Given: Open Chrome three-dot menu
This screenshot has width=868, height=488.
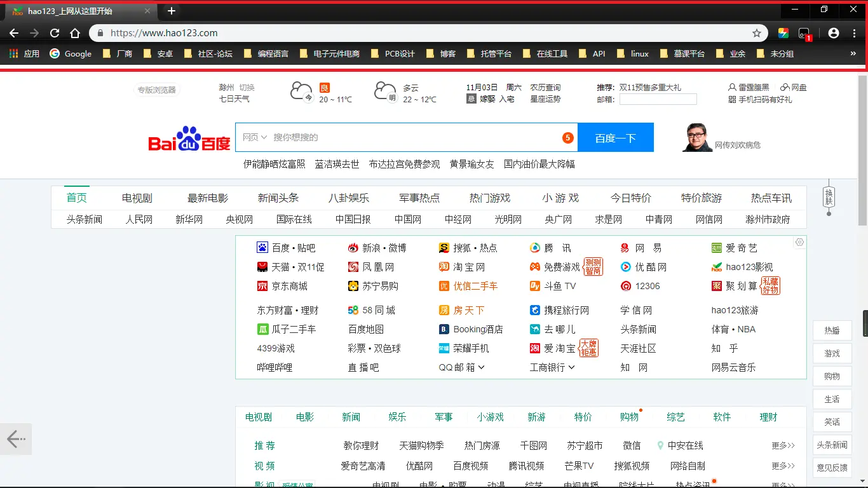Looking at the screenshot, I should tap(855, 33).
